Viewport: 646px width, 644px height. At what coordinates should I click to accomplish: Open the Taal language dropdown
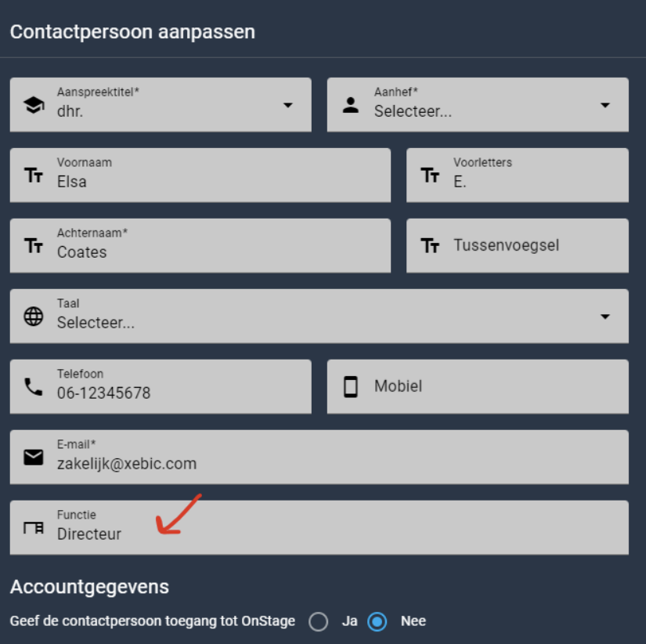point(319,317)
